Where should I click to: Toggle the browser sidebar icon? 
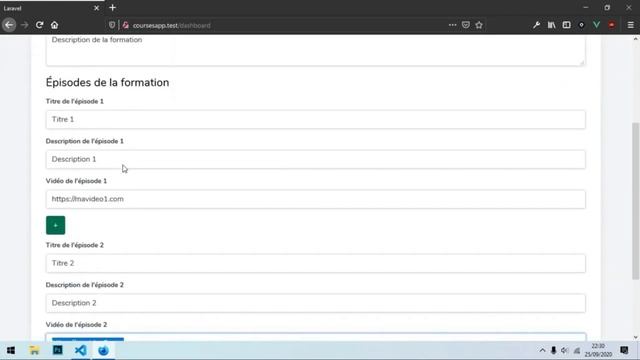click(x=567, y=25)
